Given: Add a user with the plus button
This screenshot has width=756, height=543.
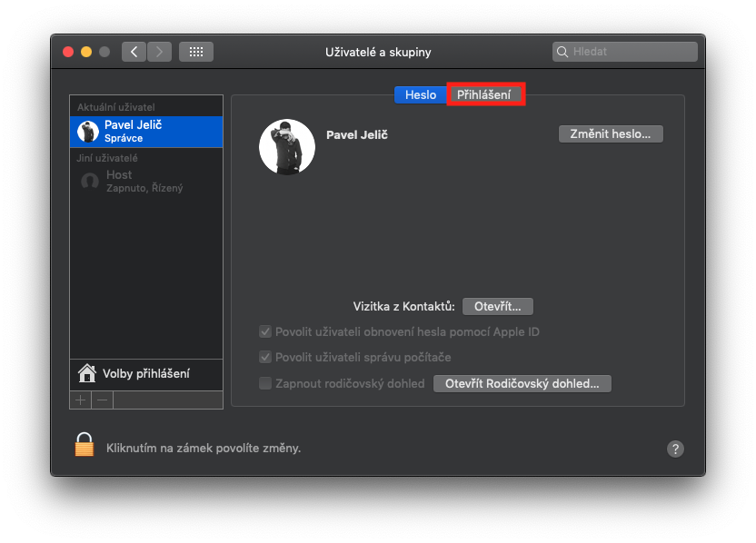Looking at the screenshot, I should point(81,400).
